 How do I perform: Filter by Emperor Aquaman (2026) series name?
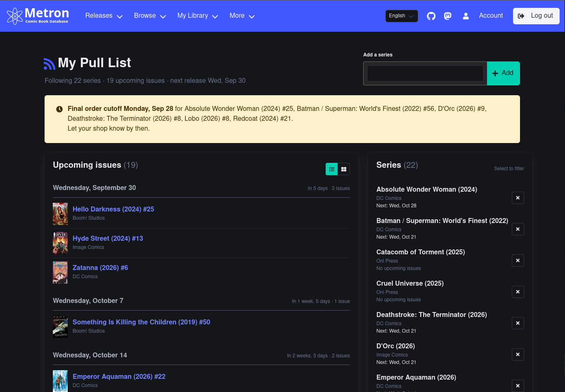[x=416, y=377]
